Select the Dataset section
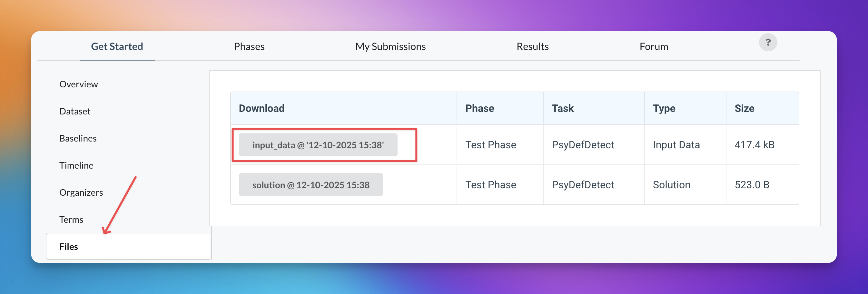Screen dimensions: 868x294 [75, 111]
